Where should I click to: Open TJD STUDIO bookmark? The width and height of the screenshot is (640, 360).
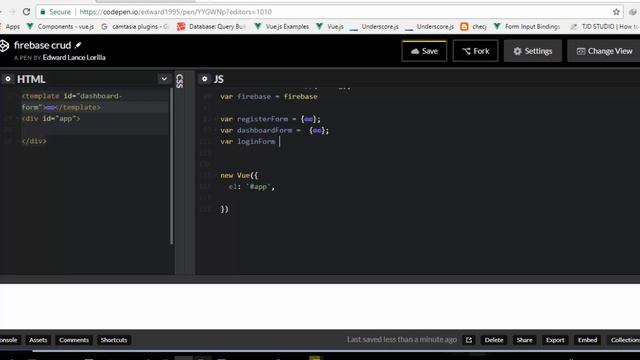click(x=604, y=27)
